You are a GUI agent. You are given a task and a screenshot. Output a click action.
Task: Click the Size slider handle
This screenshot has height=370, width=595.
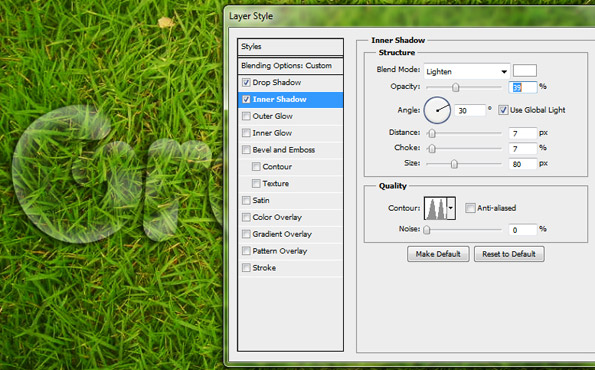(454, 164)
